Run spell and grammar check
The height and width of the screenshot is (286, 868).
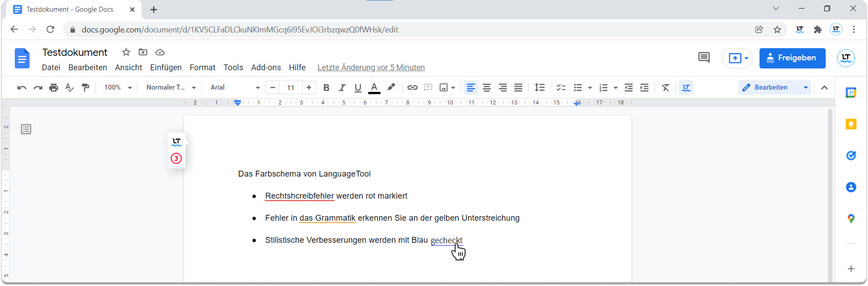point(69,87)
